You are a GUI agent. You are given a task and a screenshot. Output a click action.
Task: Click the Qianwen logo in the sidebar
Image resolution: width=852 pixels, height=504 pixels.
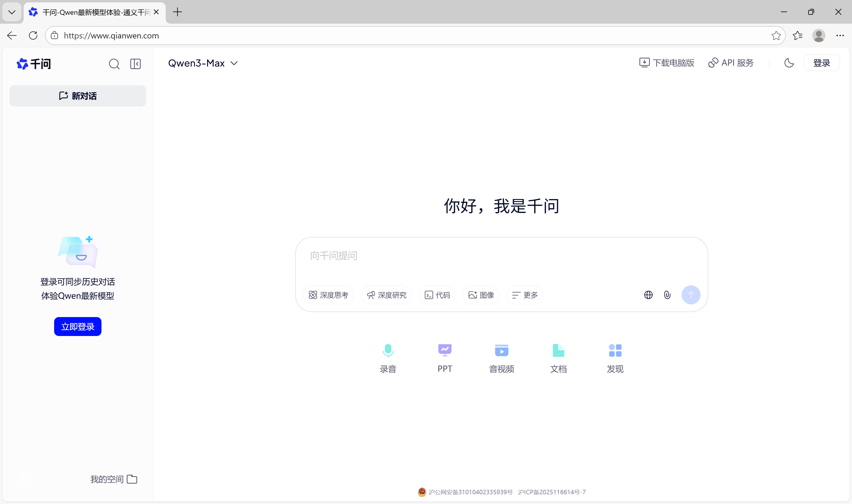(x=34, y=64)
